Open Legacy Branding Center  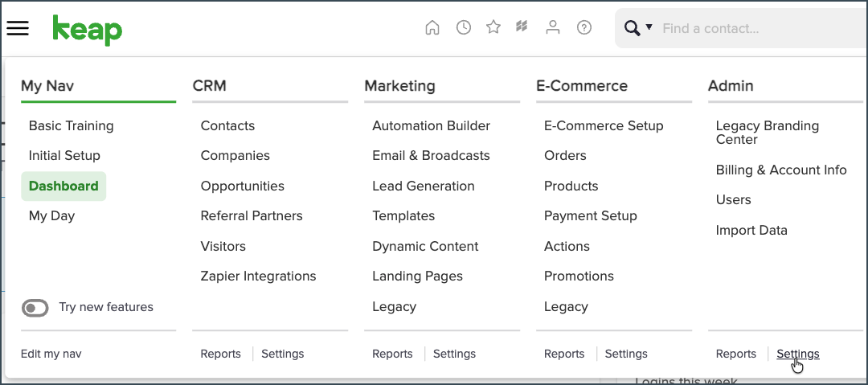point(768,133)
